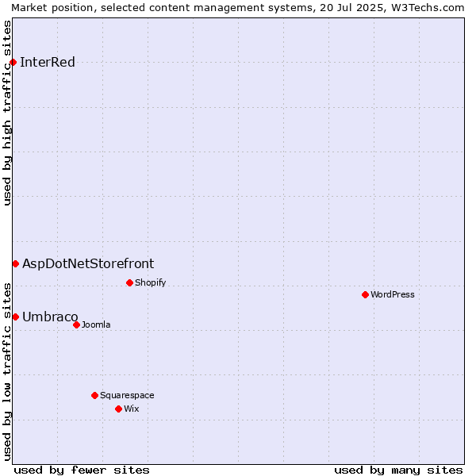Viewport: 476px width, 476px height.
Task: Select the InterRed label
Action: point(48,62)
